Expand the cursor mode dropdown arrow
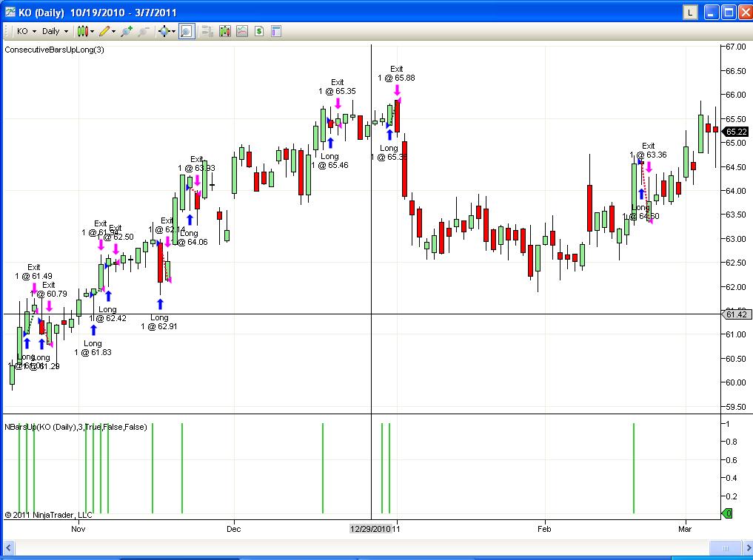Image resolution: width=753 pixels, height=560 pixels. [173, 32]
